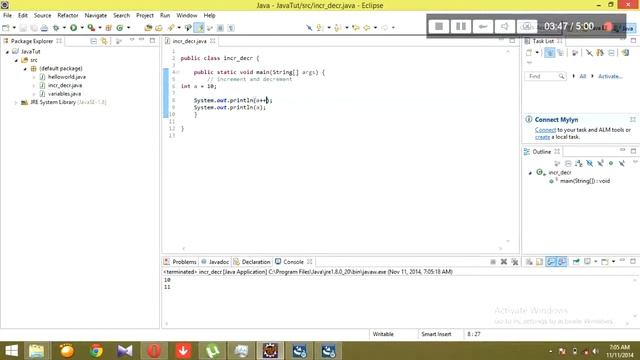Select helloworld.java in Package Explorer
640x360 pixels.
point(67,77)
